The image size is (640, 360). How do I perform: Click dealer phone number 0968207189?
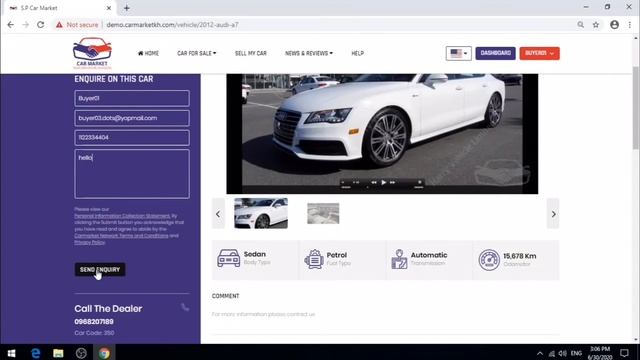94,322
